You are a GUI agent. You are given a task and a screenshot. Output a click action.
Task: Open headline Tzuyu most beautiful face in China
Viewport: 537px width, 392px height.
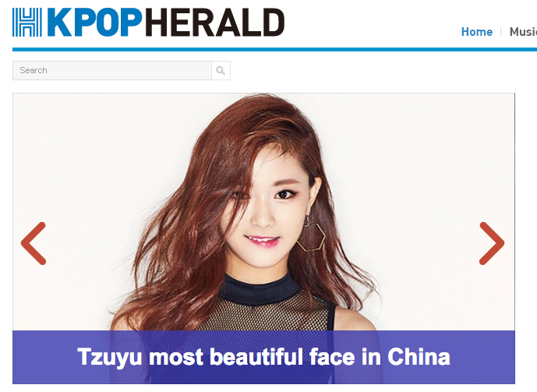(x=263, y=357)
